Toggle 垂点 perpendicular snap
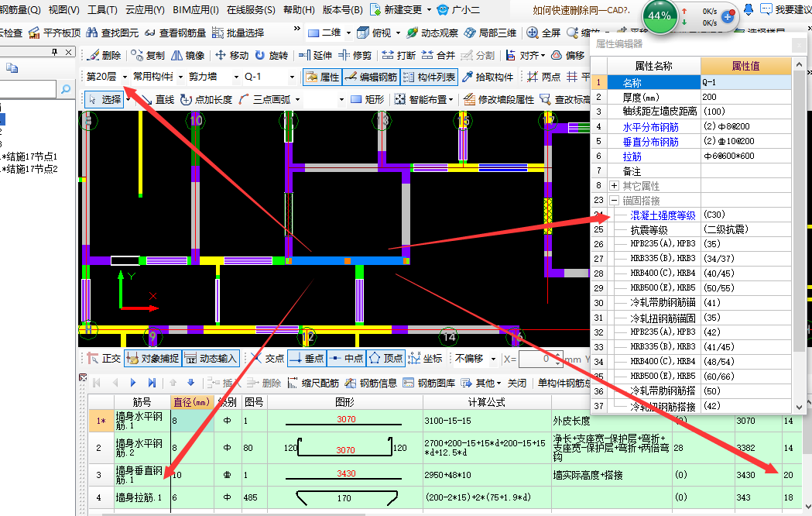Screen dimensions: 812x516 [308, 358]
